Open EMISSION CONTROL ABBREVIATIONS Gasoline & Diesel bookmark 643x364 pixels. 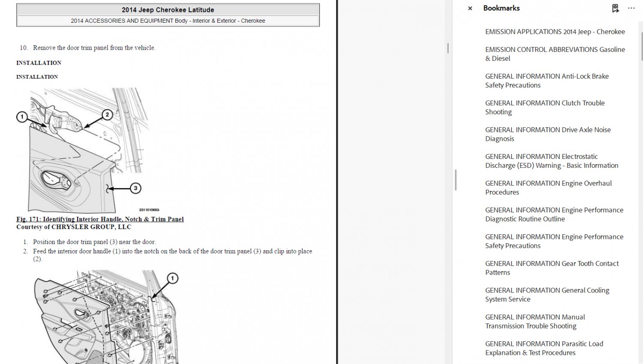[555, 54]
